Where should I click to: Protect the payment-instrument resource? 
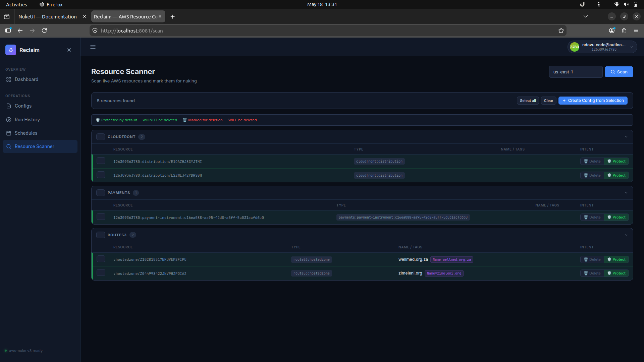point(616,217)
